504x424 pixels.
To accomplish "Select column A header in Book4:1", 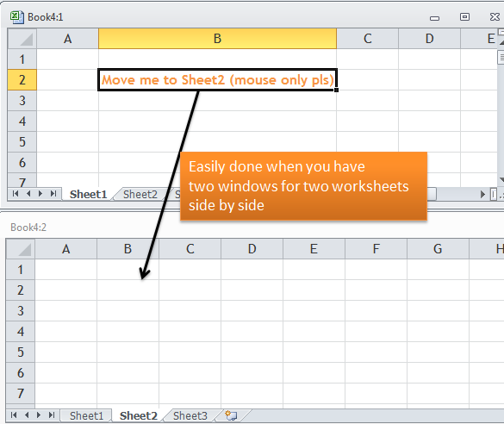I will pos(67,39).
